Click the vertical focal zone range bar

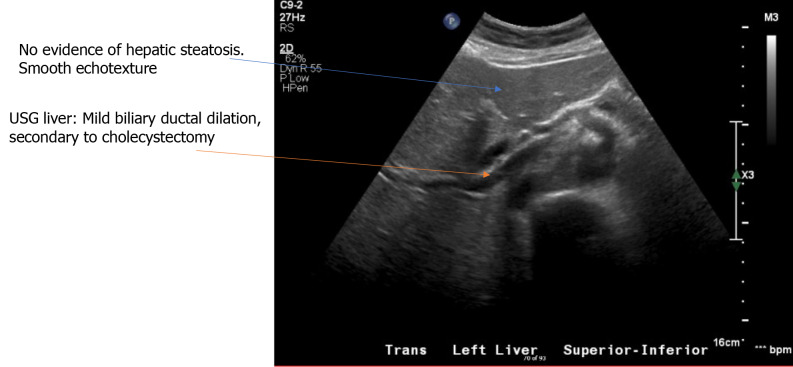(x=736, y=180)
